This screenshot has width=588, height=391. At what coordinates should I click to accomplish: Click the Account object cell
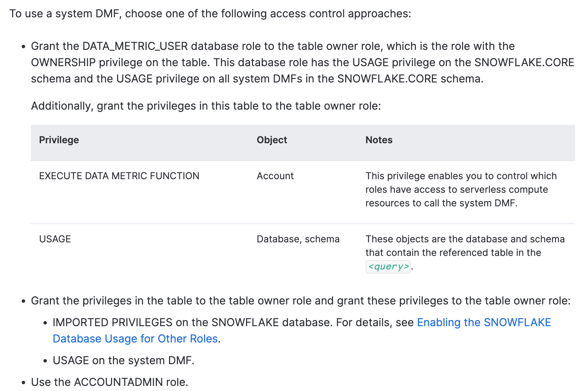(x=275, y=176)
